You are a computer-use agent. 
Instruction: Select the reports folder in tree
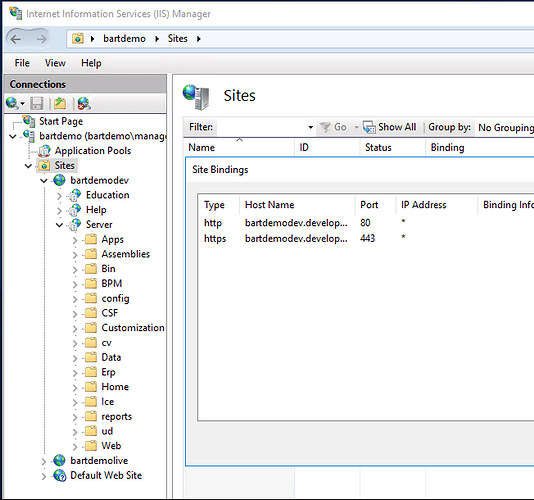[116, 416]
